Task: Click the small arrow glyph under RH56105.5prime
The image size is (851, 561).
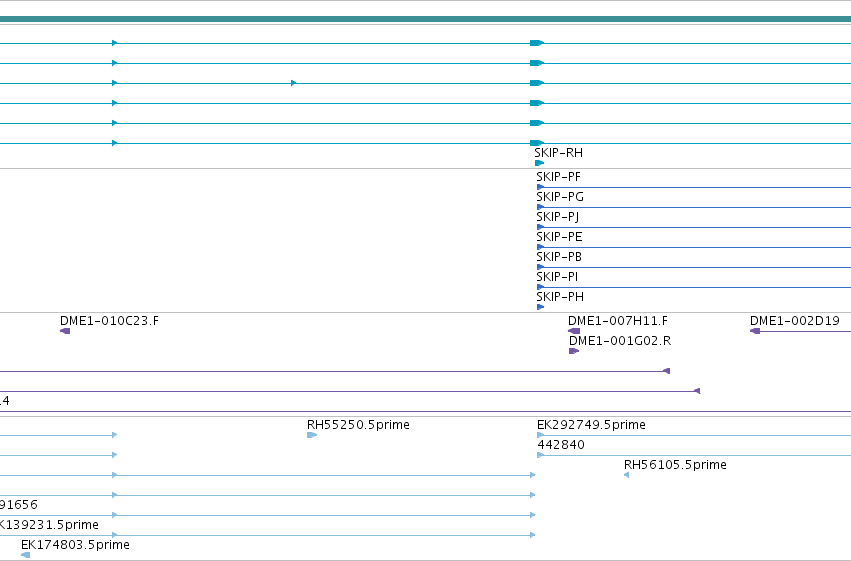Action: point(626,475)
